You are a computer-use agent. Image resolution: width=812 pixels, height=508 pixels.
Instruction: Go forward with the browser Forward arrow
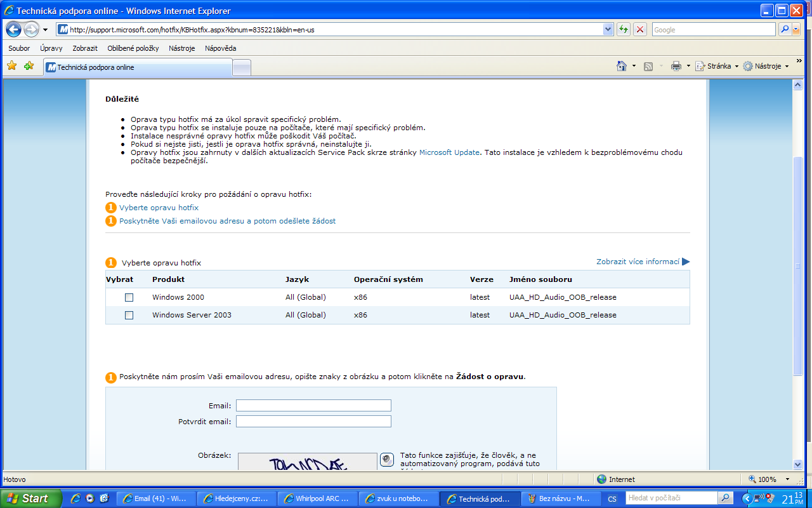pos(31,30)
